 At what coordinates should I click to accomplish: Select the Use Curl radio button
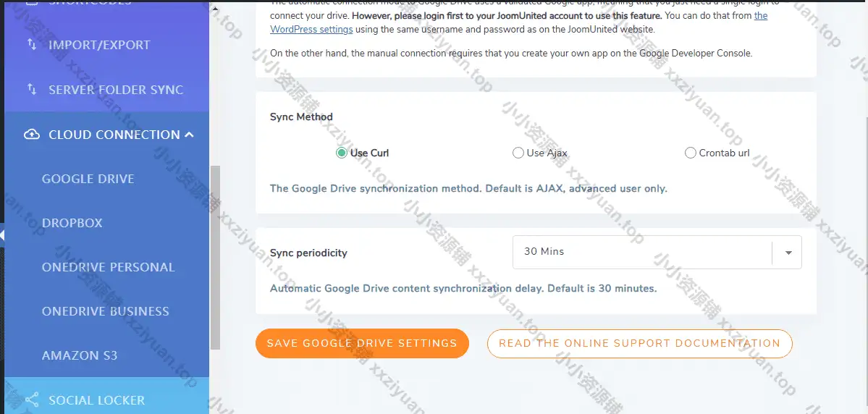point(342,153)
